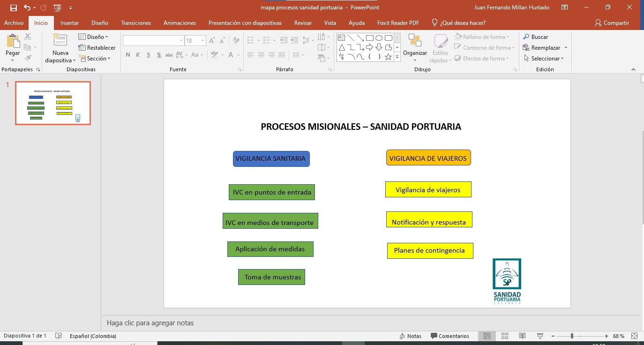Toggle the Notas pane
Viewport: 644px width, 345px height.
point(410,336)
